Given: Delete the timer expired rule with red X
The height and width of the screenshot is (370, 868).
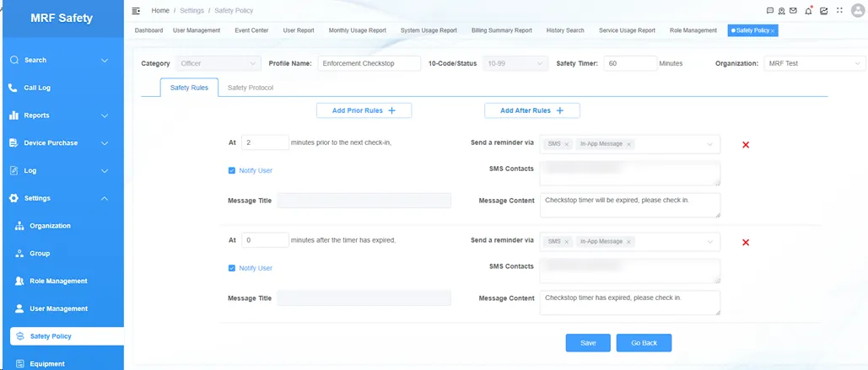Looking at the screenshot, I should pyautogui.click(x=746, y=242).
